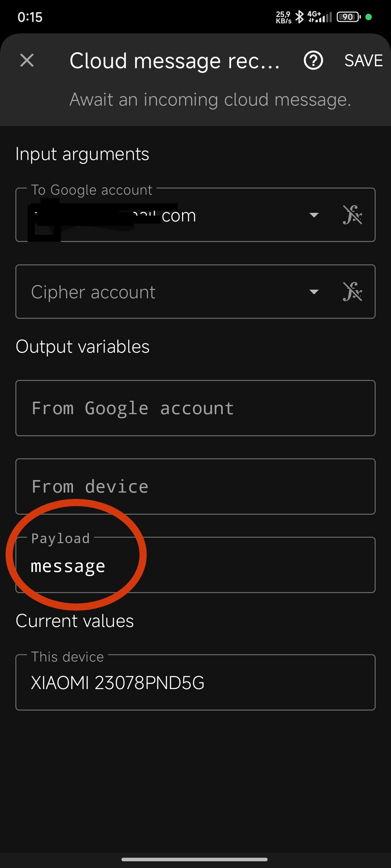This screenshot has width=391, height=868.
Task: Open the help icon for Cloud message received
Action: click(313, 61)
